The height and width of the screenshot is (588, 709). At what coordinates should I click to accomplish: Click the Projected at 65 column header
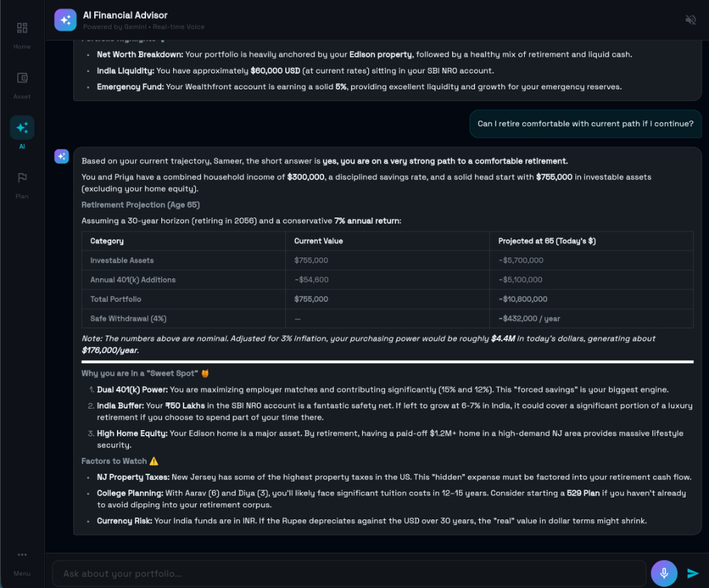547,241
